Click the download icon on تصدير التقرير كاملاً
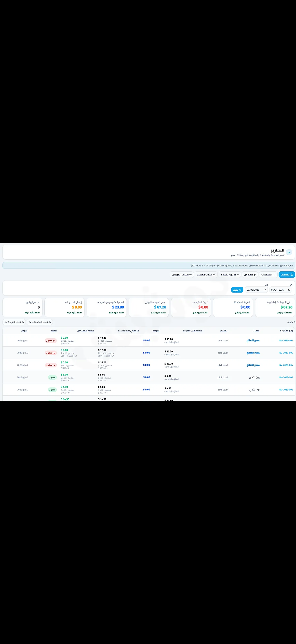The height and width of the screenshot is (644, 296). tap(23, 322)
